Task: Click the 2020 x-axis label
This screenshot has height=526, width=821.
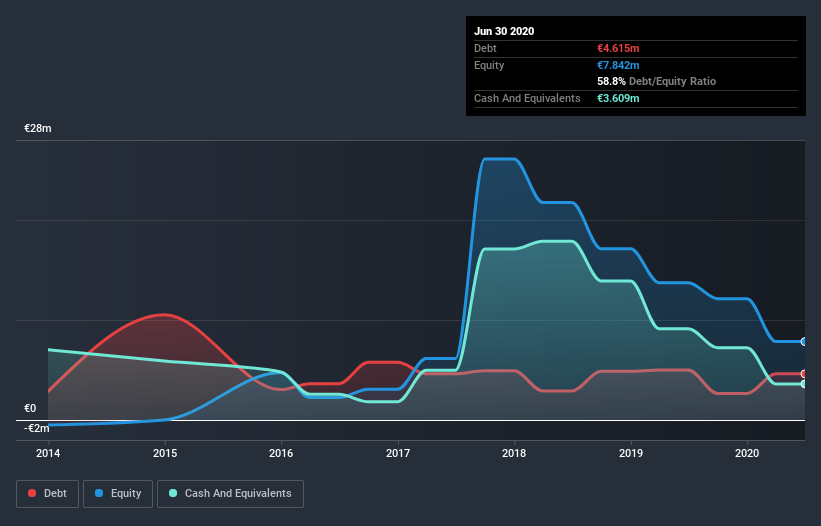Action: click(x=747, y=453)
